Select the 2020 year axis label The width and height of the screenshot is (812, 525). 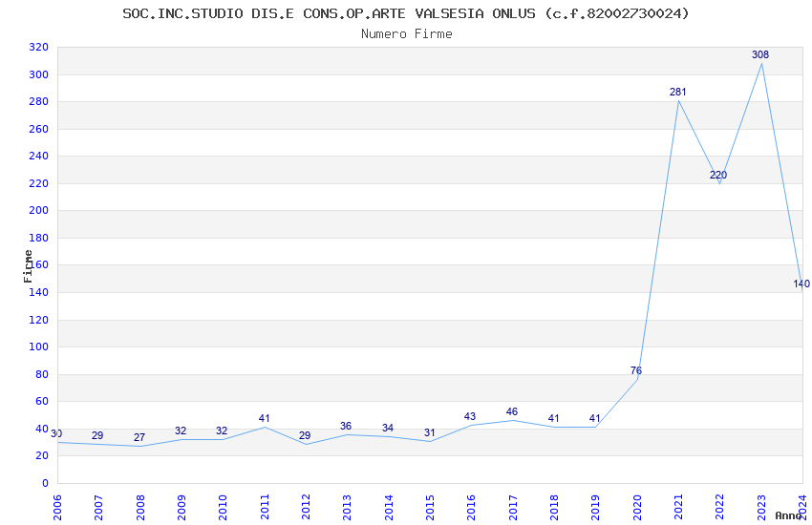[637, 507]
